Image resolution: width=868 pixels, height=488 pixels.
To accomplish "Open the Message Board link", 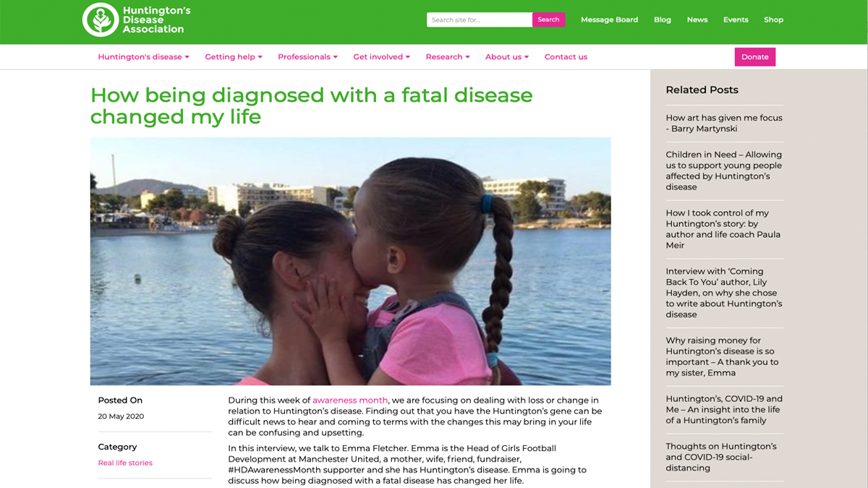I will coord(609,20).
